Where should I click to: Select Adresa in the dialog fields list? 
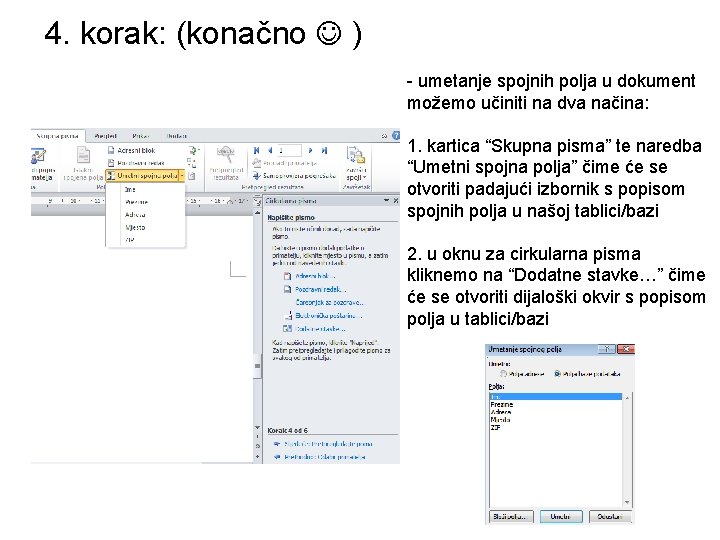tap(556, 412)
